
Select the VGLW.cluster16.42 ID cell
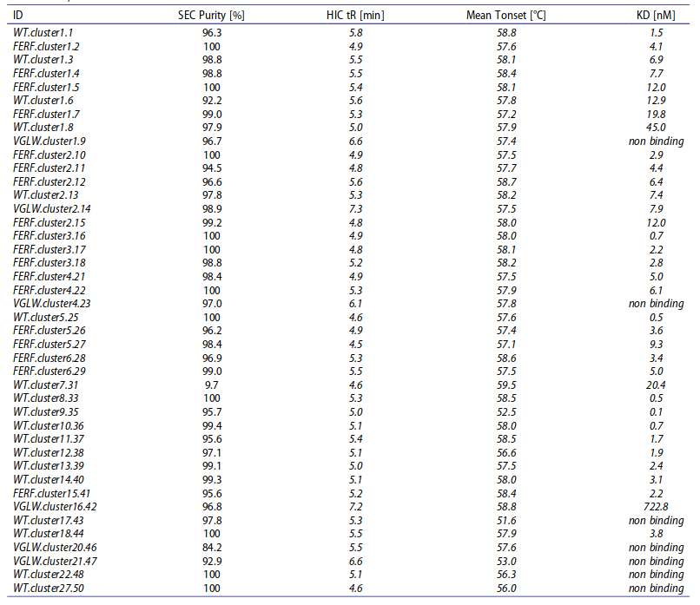55,506
